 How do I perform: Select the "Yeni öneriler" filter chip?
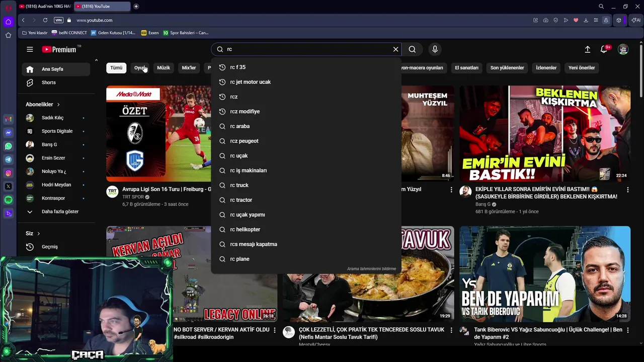(x=582, y=68)
